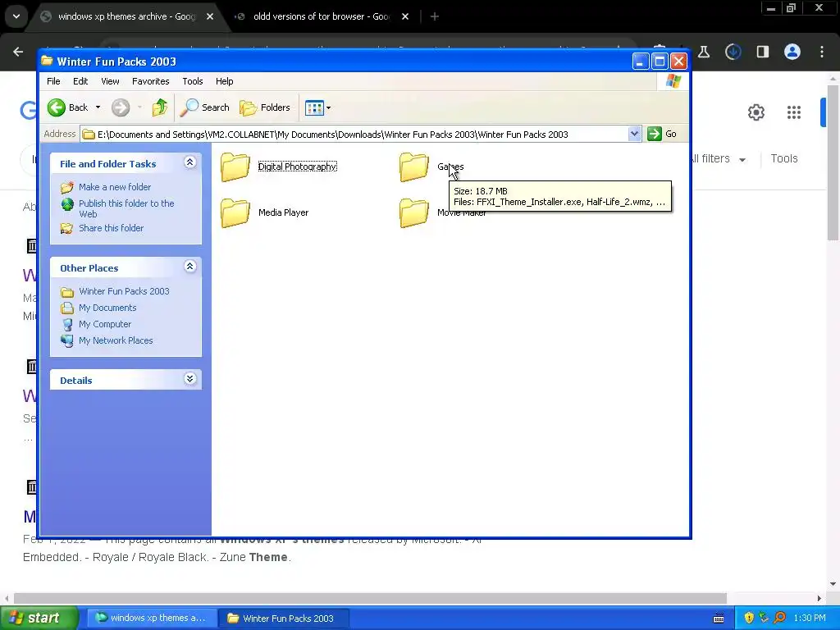Click the grayed Forward arrow button

pyautogui.click(x=121, y=107)
